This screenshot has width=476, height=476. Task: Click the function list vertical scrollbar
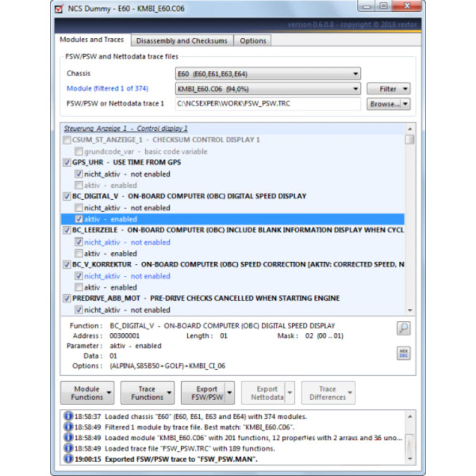409,222
